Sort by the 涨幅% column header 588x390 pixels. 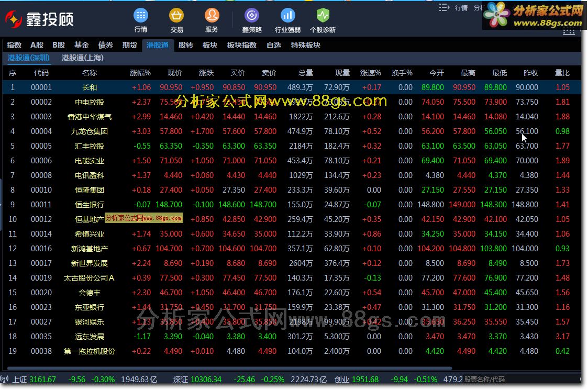tap(140, 73)
